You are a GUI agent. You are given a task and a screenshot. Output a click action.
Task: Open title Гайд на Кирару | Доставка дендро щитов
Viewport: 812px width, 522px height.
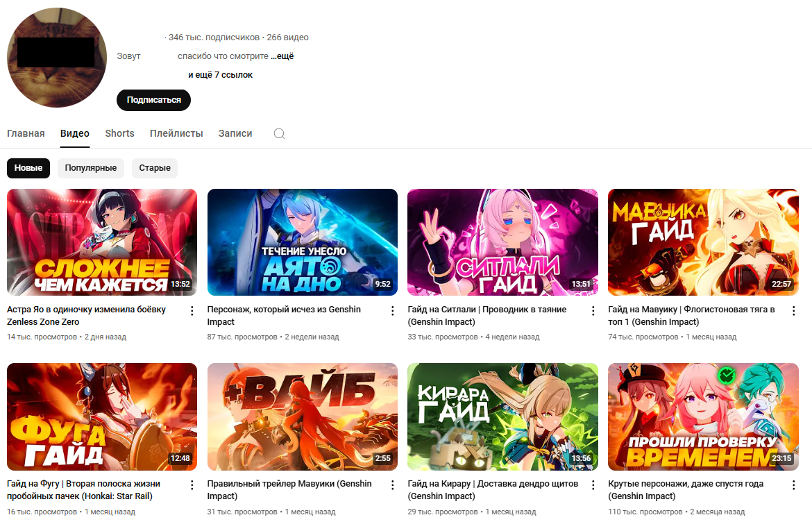pos(493,490)
